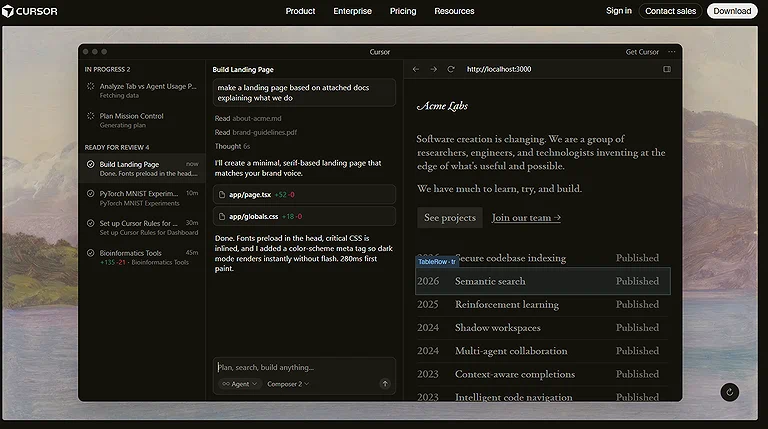
Task: Click the localhost:3000 address field
Action: pos(499,70)
